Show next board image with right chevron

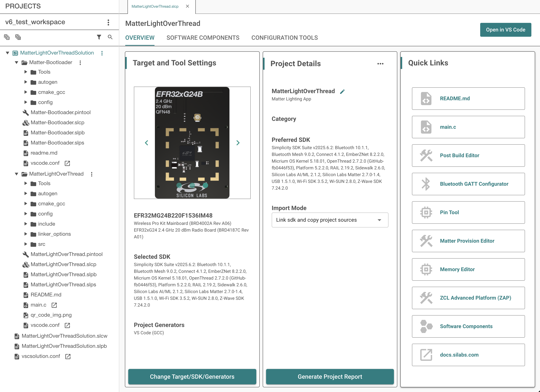[x=238, y=143]
